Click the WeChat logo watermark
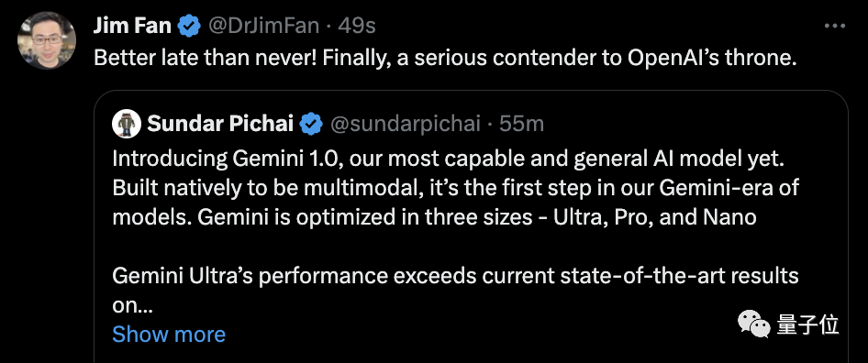The height and width of the screenshot is (363, 868). 753,324
